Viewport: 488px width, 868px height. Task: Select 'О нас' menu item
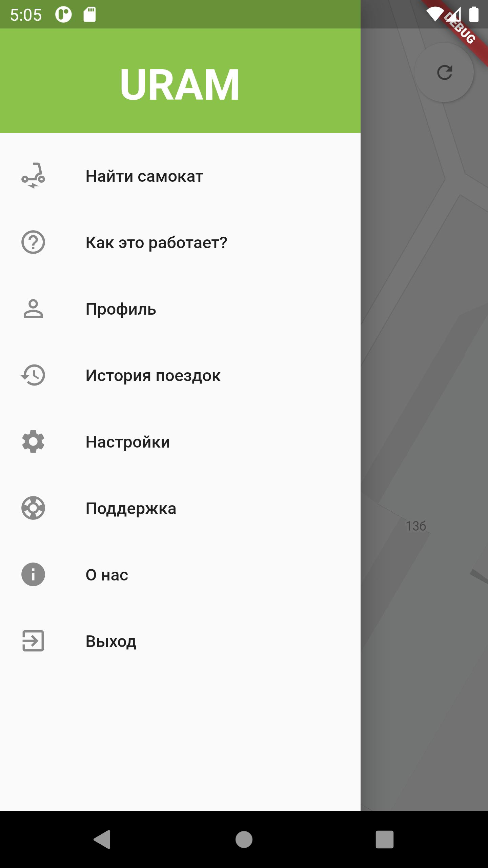coord(180,575)
